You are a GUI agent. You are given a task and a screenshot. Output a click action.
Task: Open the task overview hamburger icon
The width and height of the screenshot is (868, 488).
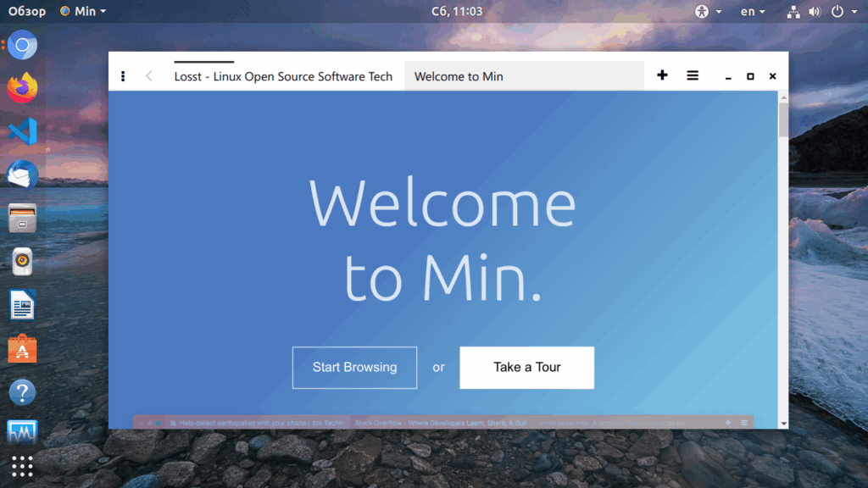[x=693, y=75]
